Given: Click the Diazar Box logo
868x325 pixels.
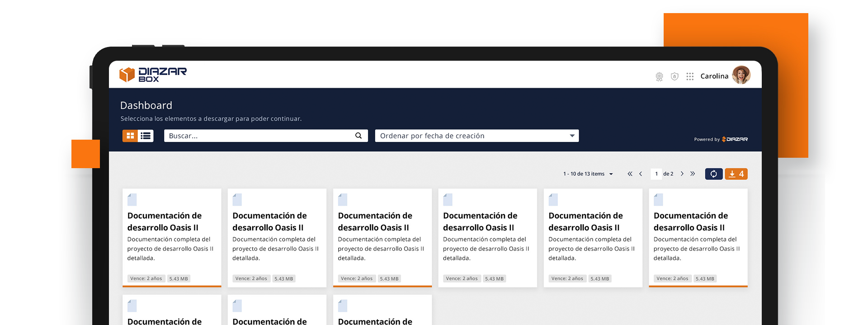Looking at the screenshot, I should click(x=153, y=75).
